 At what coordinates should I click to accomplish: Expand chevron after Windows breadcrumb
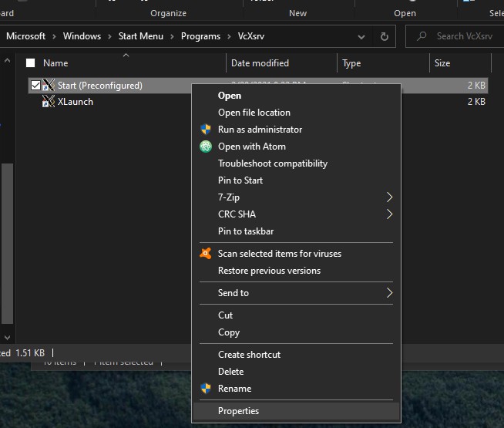click(109, 37)
